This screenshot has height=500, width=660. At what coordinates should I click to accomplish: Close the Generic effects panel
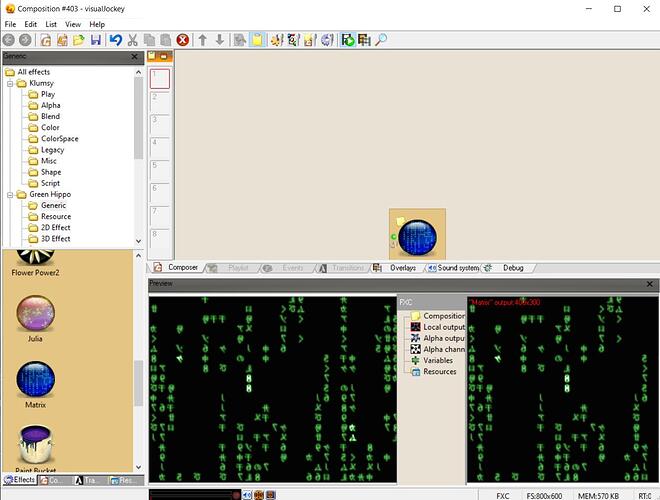pos(134,56)
